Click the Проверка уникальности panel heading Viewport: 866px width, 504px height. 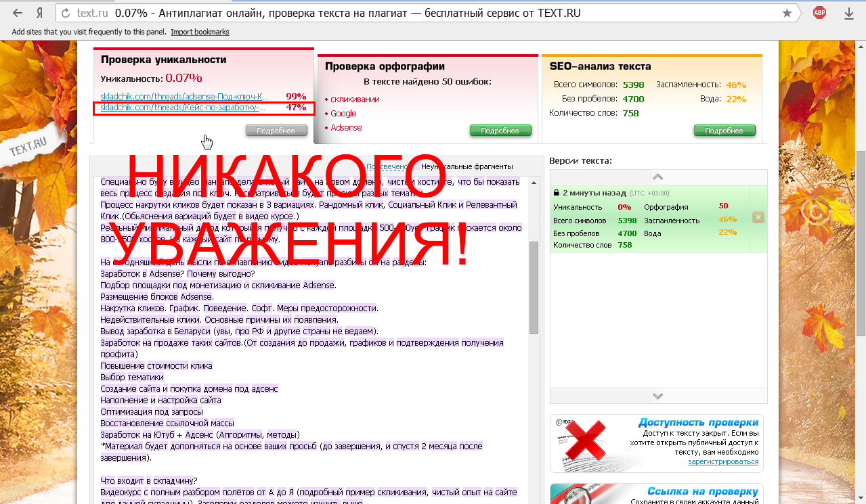point(164,60)
